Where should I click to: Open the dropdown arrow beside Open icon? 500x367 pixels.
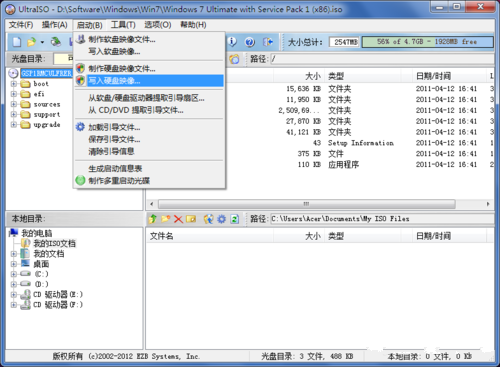[x=42, y=42]
